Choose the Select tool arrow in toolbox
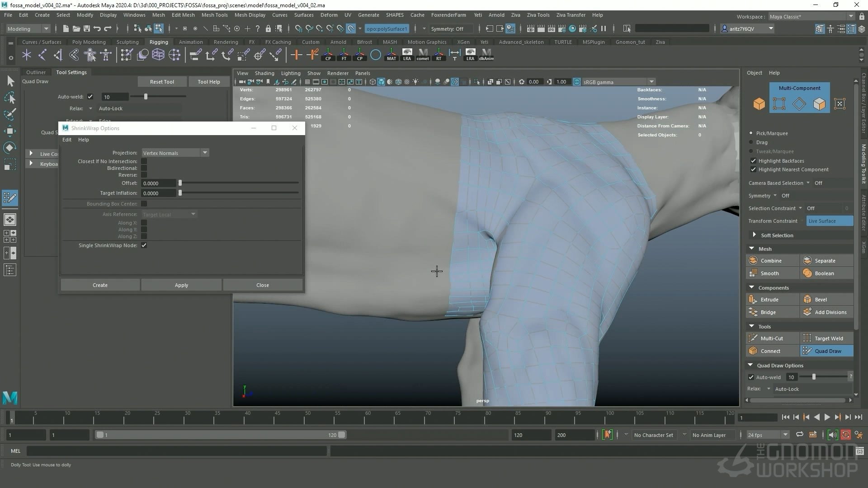 (10, 81)
